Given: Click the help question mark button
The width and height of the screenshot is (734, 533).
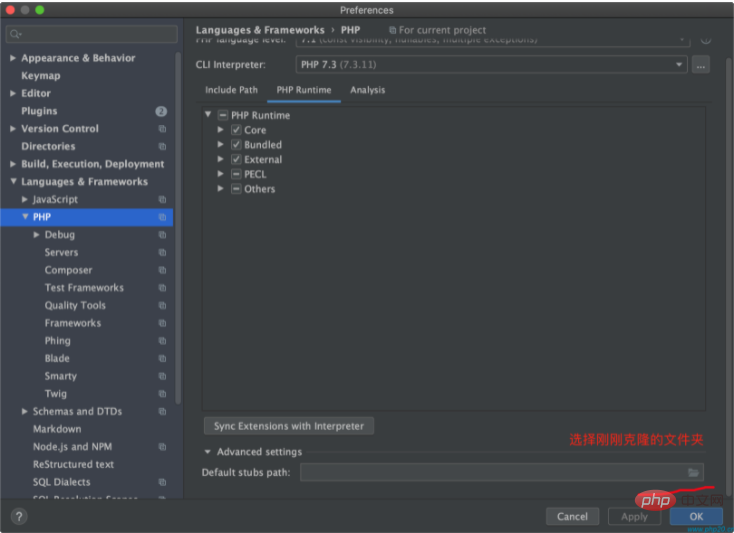Looking at the screenshot, I should 19,517.
